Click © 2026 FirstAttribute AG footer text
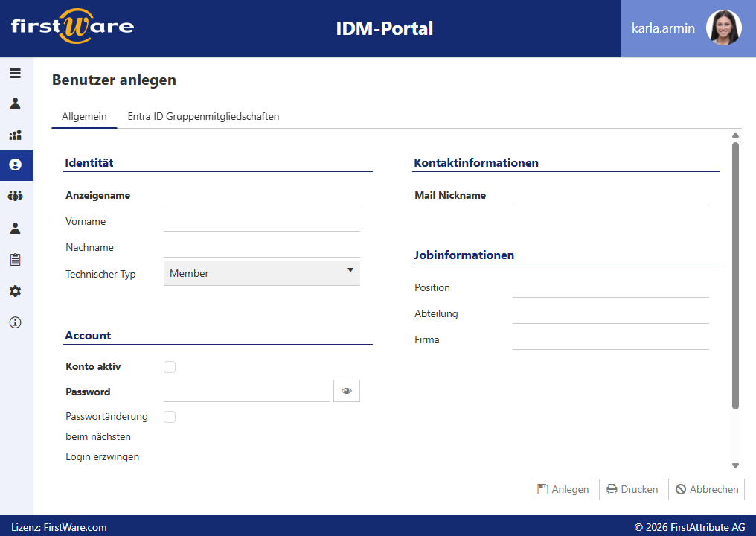This screenshot has height=536, width=756. (x=690, y=527)
